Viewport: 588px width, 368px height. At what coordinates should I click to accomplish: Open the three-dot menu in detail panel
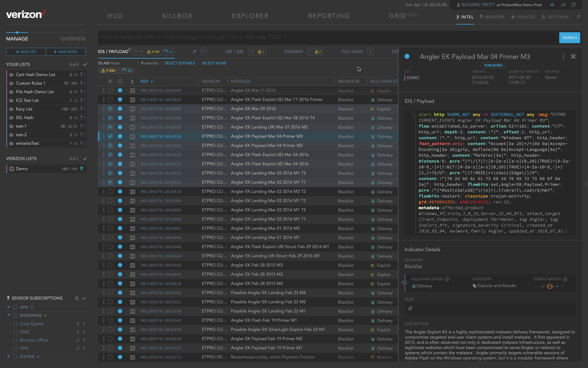[563, 56]
